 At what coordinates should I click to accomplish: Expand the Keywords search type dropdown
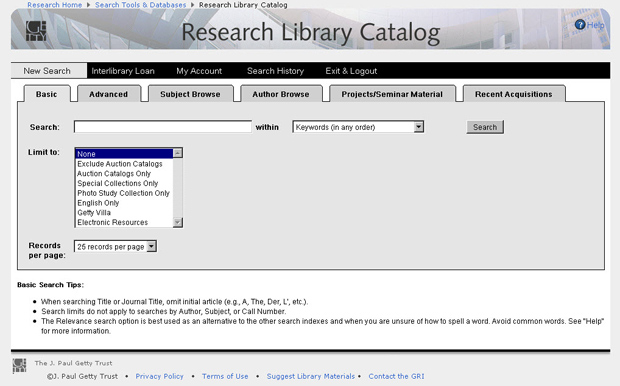coord(419,127)
